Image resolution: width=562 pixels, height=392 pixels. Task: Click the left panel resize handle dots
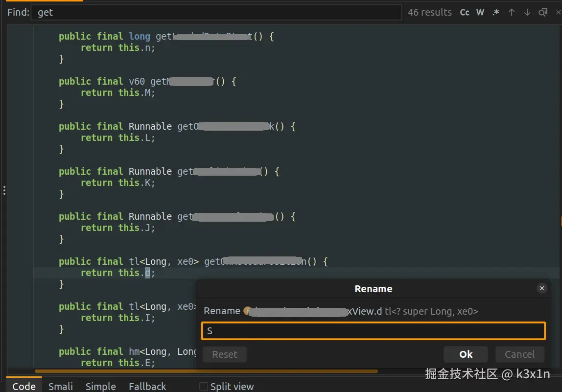4,190
